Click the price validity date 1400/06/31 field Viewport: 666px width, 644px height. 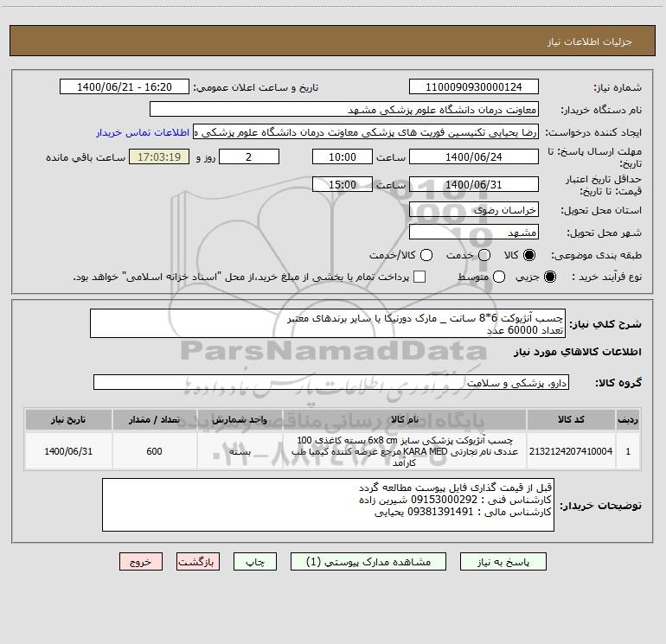pos(474,184)
